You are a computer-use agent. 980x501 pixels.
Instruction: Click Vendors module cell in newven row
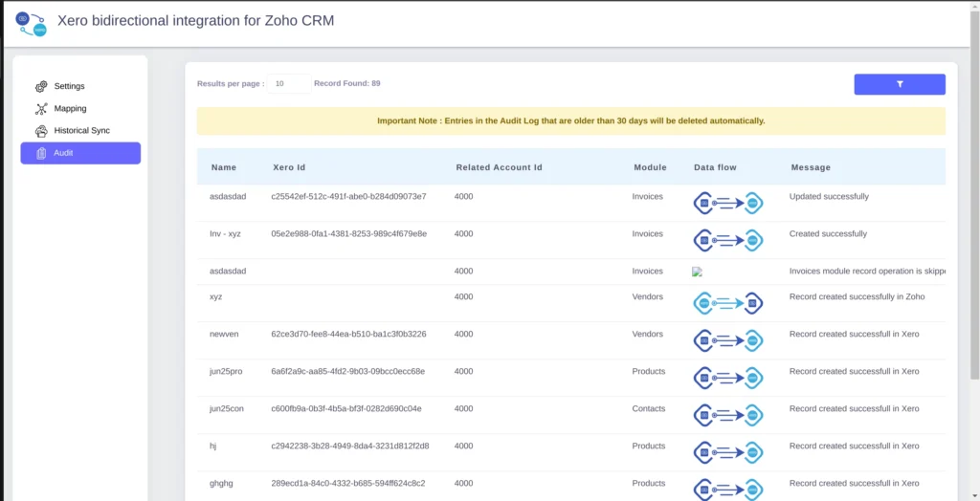click(x=648, y=335)
